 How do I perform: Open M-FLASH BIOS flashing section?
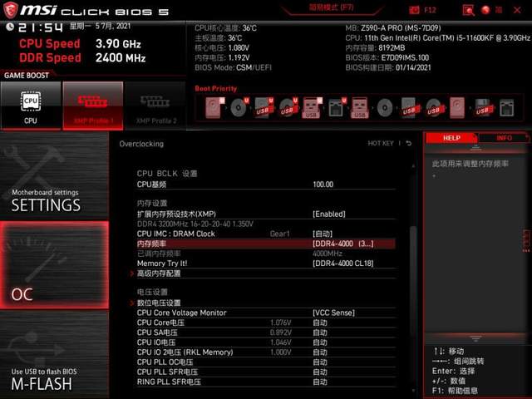[x=54, y=355]
